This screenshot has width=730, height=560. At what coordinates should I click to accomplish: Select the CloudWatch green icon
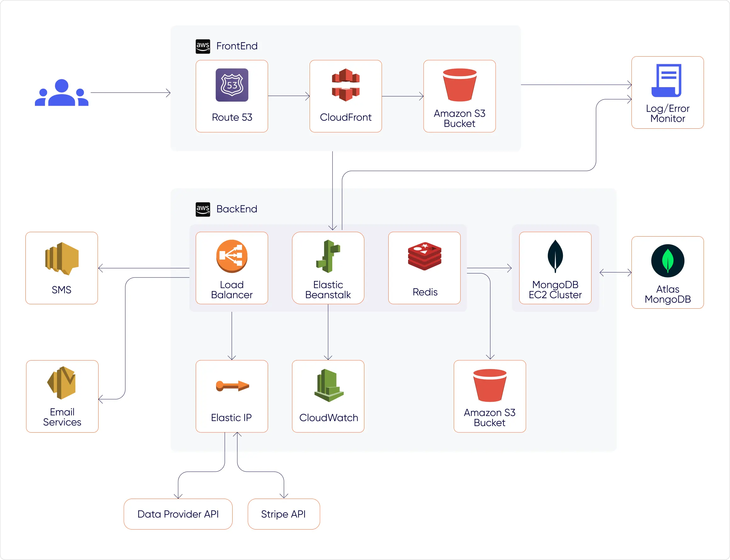pos(329,386)
